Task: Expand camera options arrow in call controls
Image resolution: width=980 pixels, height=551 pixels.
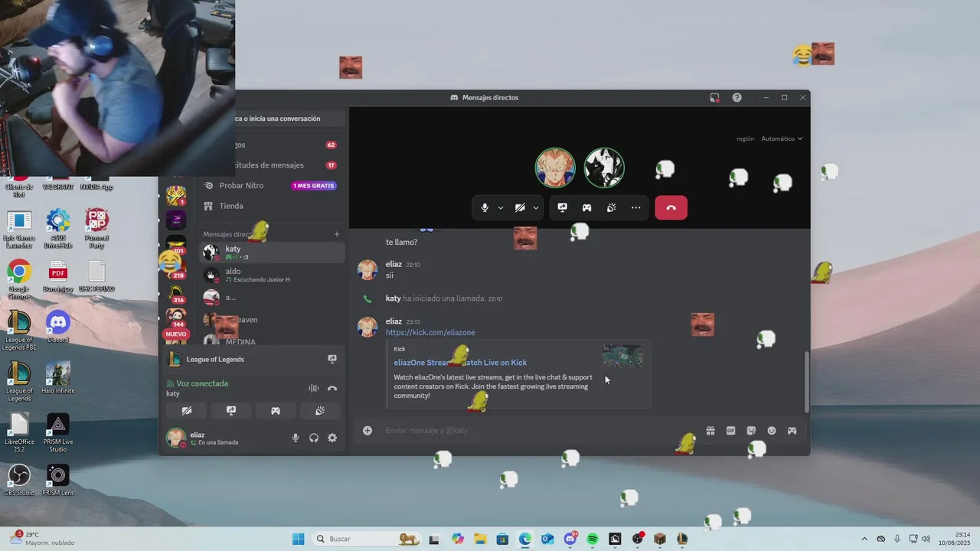Action: click(x=535, y=207)
